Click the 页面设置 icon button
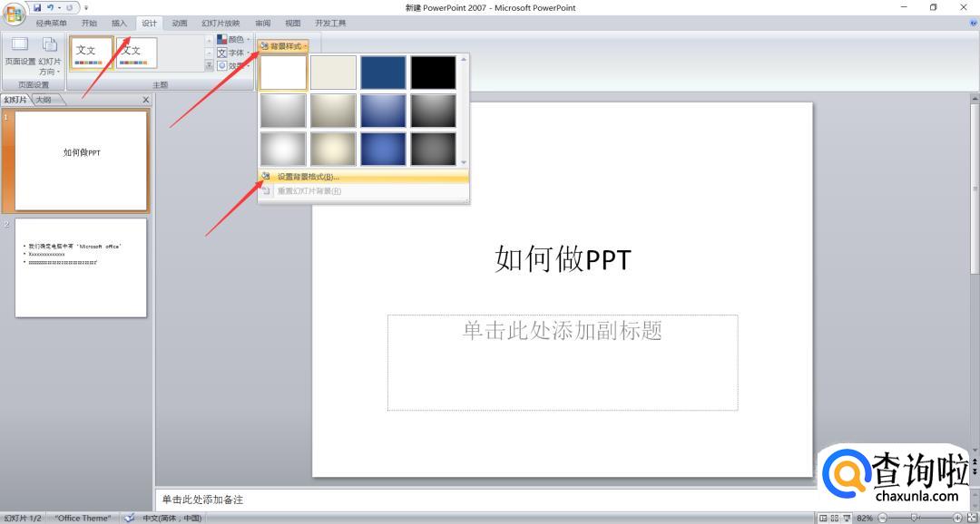The width and height of the screenshot is (980, 524). click(20, 52)
